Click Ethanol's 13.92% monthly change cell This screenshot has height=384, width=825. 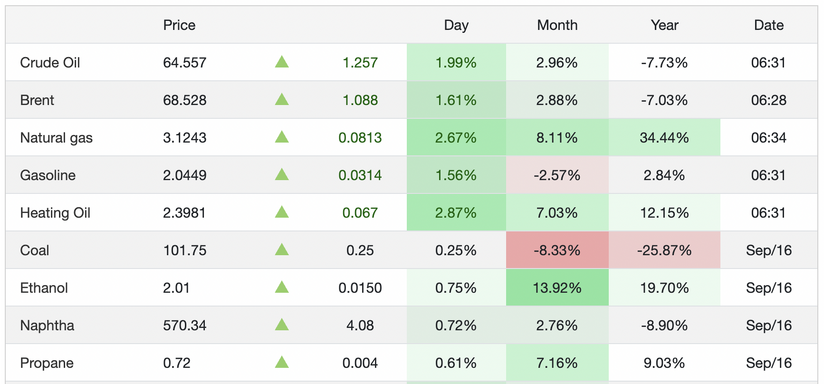(x=557, y=288)
